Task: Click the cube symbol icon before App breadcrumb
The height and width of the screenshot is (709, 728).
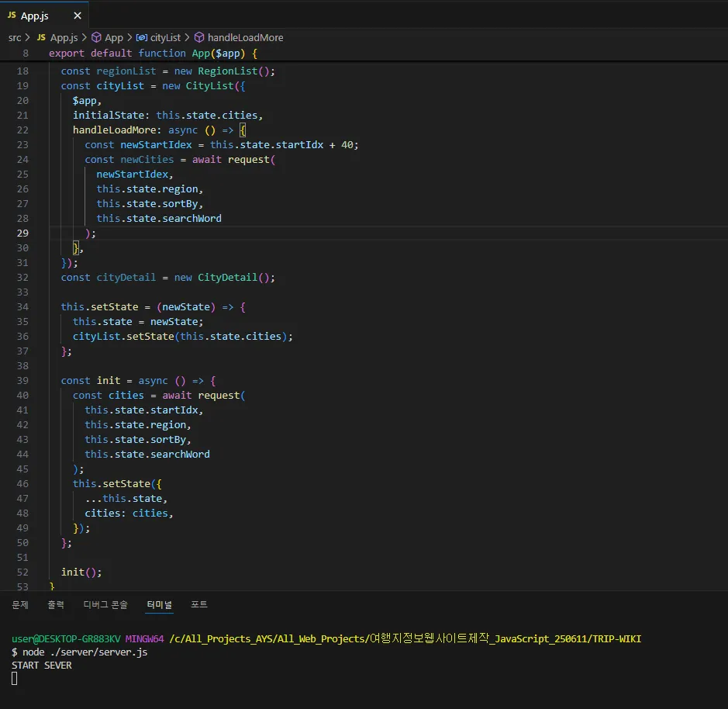Action: (96, 38)
